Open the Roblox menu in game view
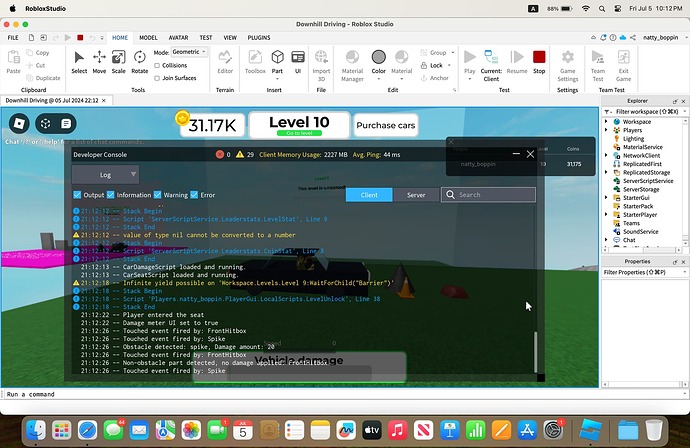Viewport: 690px width, 448px height. (19, 123)
